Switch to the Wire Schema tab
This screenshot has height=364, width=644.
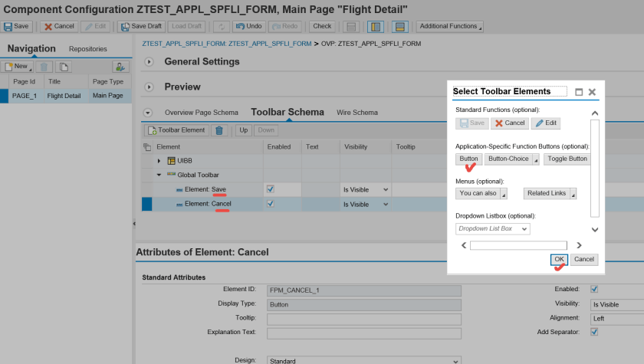357,113
